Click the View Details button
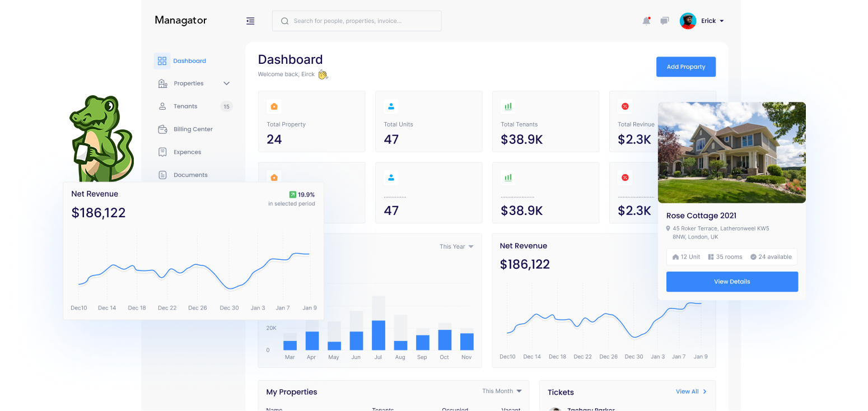868x411 pixels. pos(732,282)
